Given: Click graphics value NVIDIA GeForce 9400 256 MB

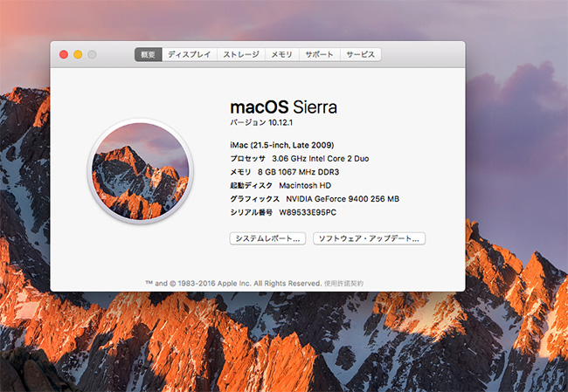Looking at the screenshot, I should (x=343, y=199).
